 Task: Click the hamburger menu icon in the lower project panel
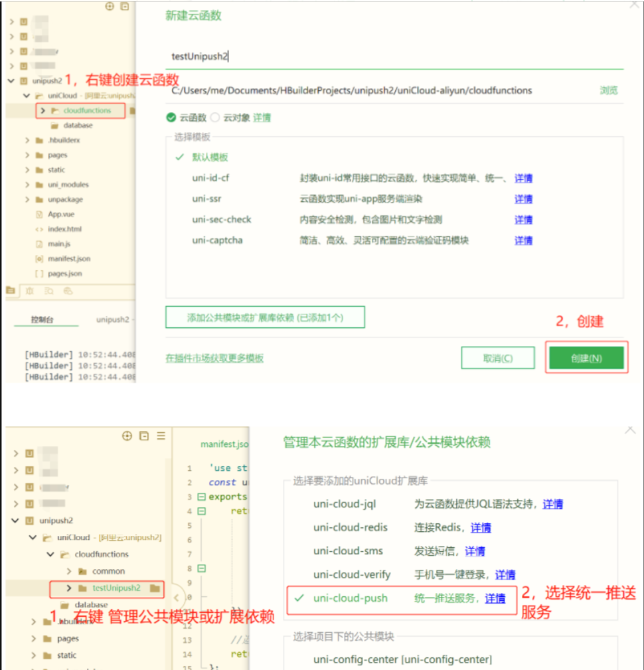[161, 436]
